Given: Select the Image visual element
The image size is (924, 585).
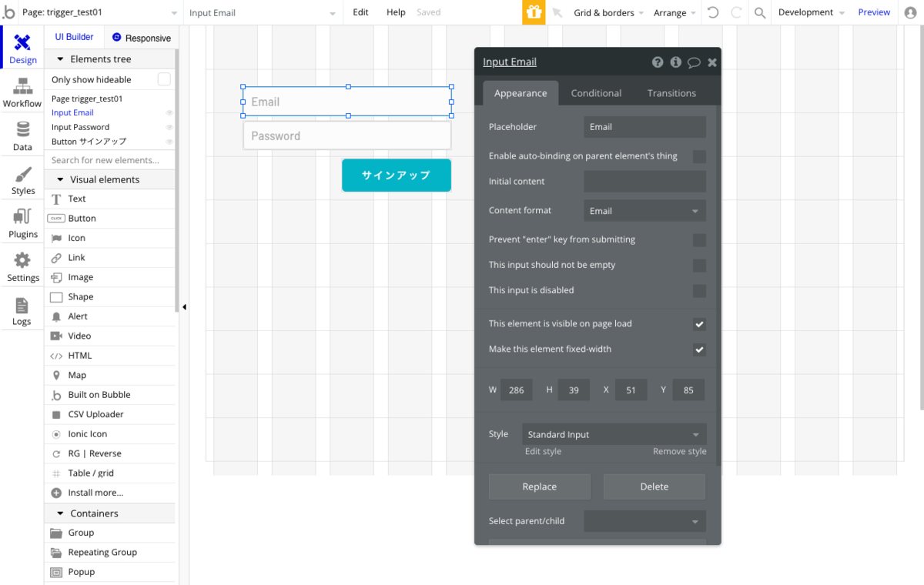Looking at the screenshot, I should click(109, 277).
